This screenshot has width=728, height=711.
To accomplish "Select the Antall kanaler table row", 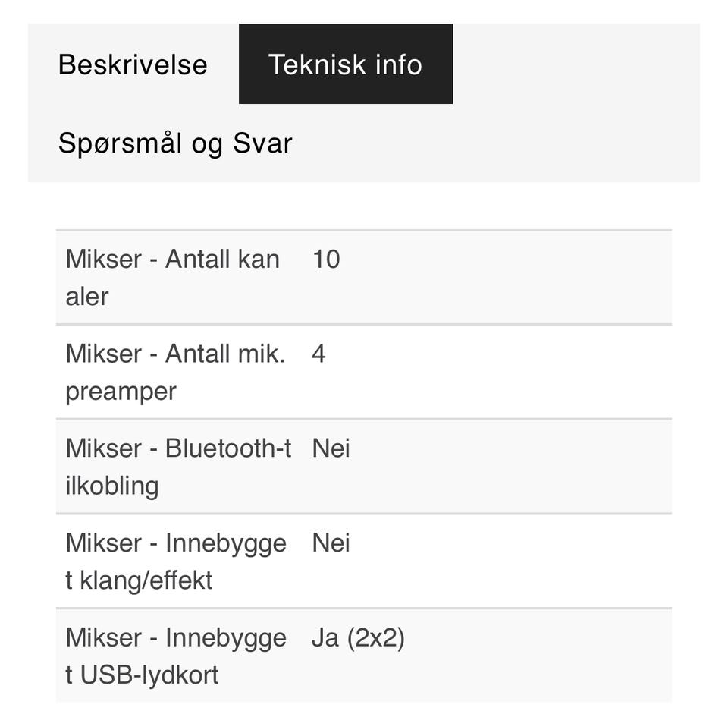I will (364, 278).
